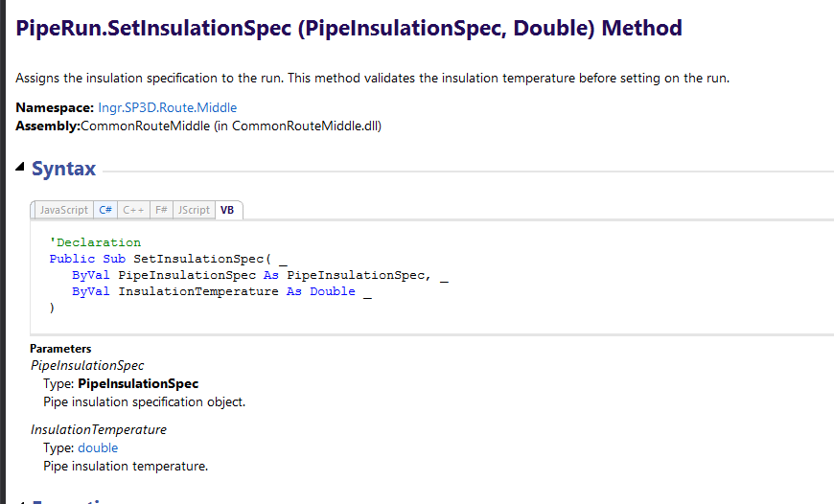Show the F# declaration tab
This screenshot has height=504, width=834.
161,210
